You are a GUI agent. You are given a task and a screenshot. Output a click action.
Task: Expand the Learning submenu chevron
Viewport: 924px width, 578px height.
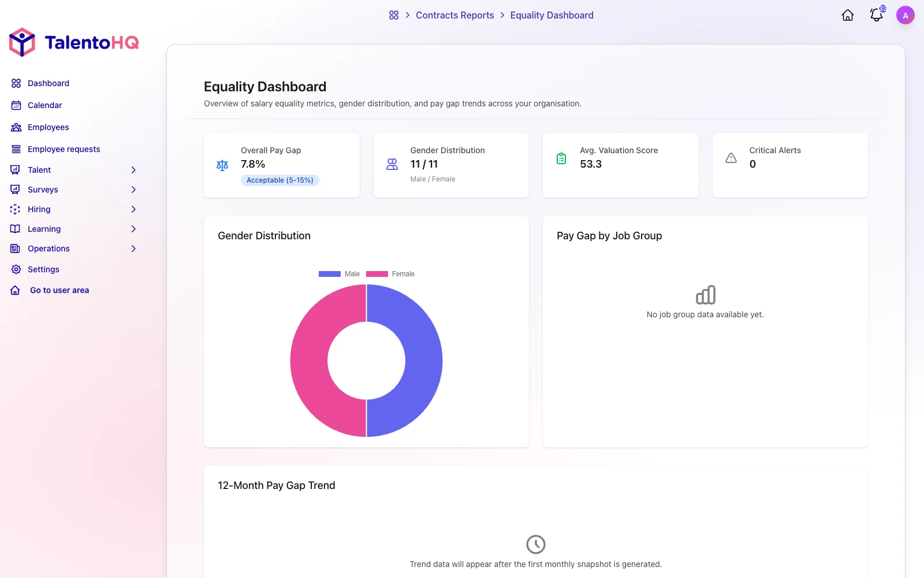(x=133, y=229)
